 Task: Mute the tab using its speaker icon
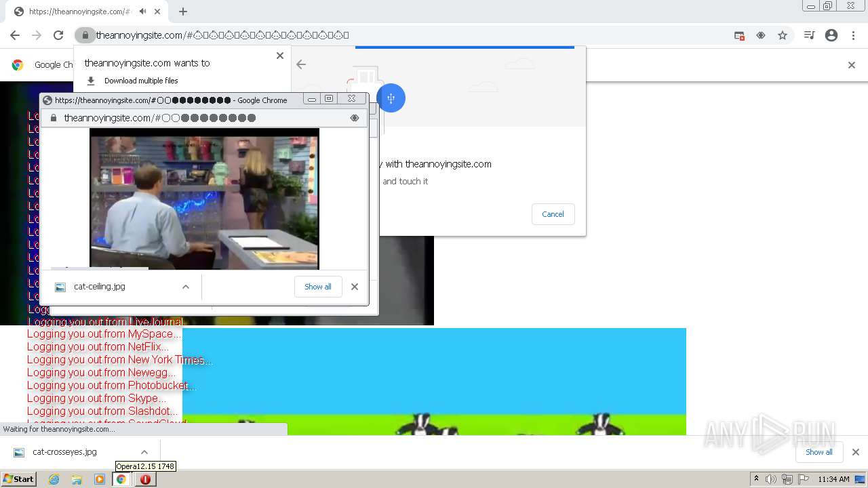coord(142,12)
